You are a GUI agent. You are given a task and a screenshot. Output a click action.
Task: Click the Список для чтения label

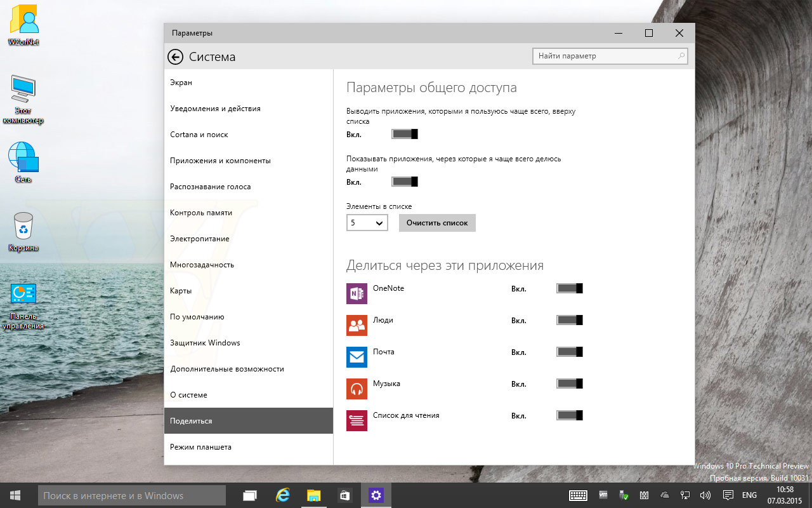click(x=406, y=415)
